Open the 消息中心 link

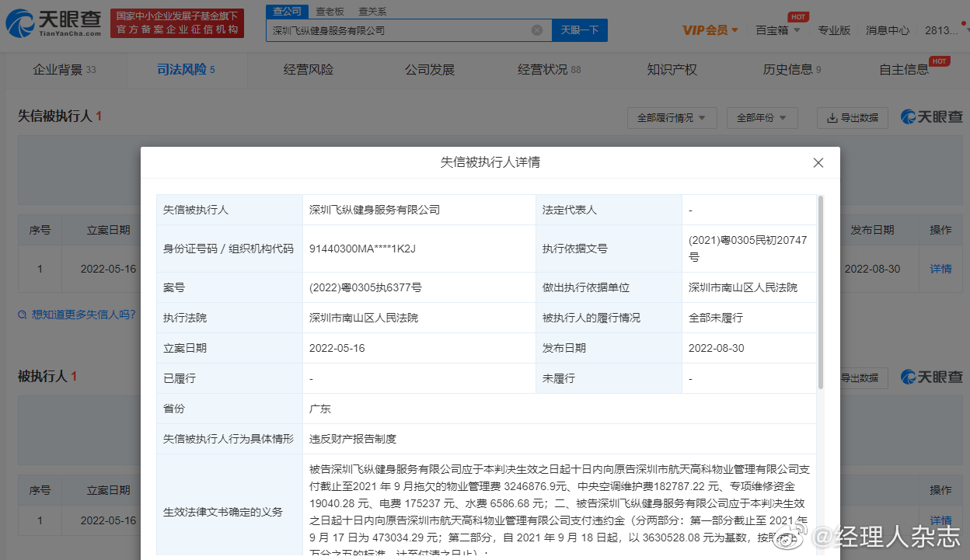click(888, 30)
